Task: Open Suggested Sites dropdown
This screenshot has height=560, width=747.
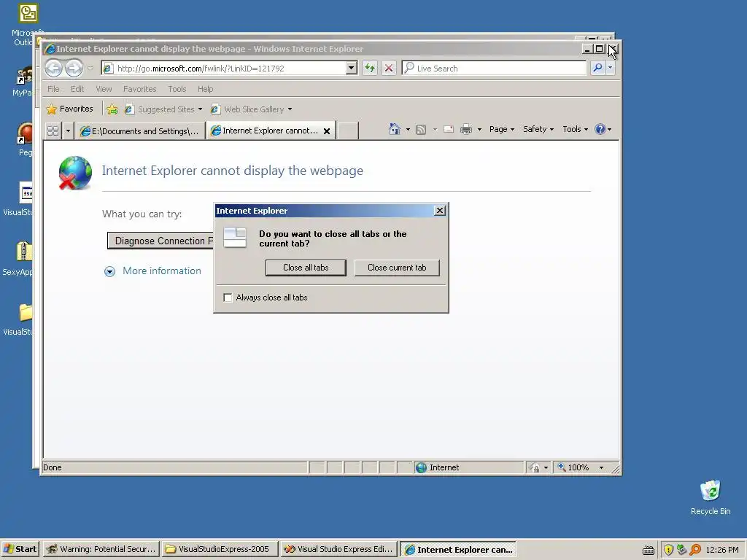Action: (163, 109)
